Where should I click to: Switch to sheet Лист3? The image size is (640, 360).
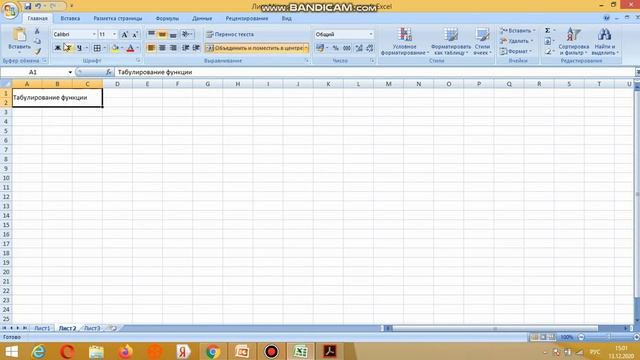(92, 328)
